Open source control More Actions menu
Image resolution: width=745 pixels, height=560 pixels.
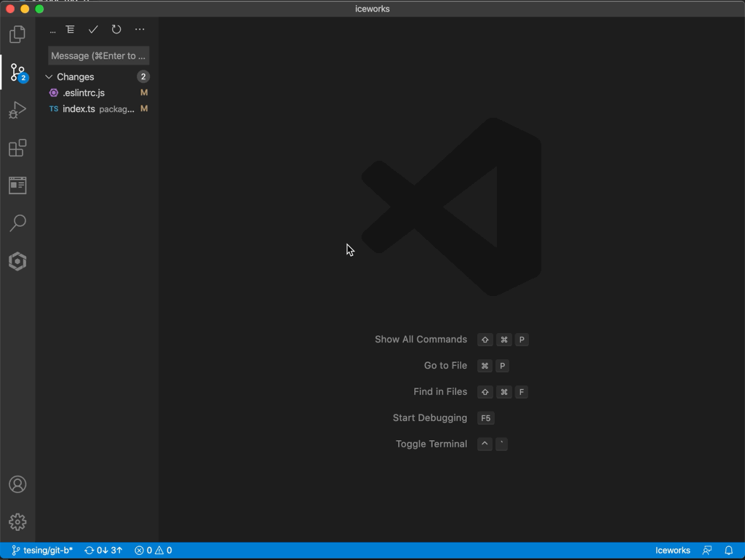point(140,30)
